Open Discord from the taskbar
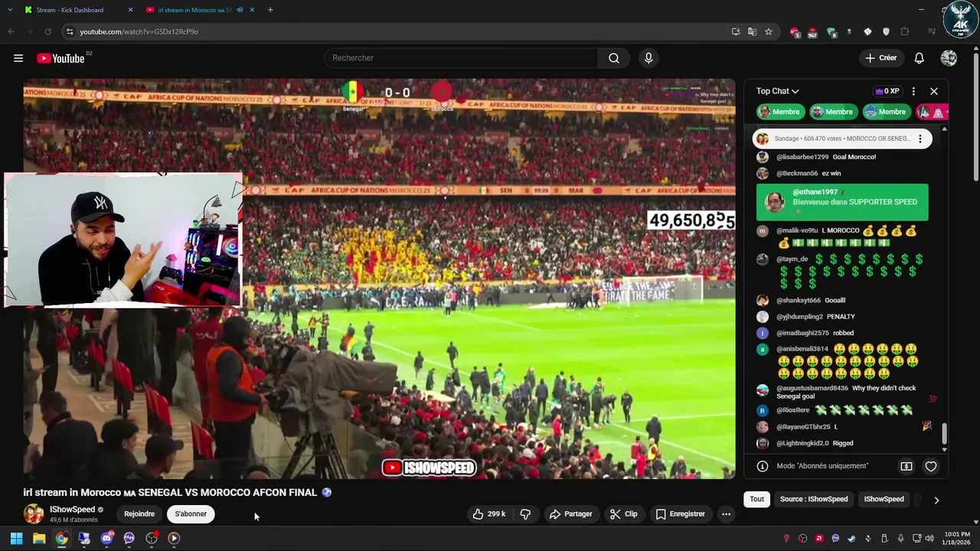Viewport: 980px width, 551px height. [106, 538]
